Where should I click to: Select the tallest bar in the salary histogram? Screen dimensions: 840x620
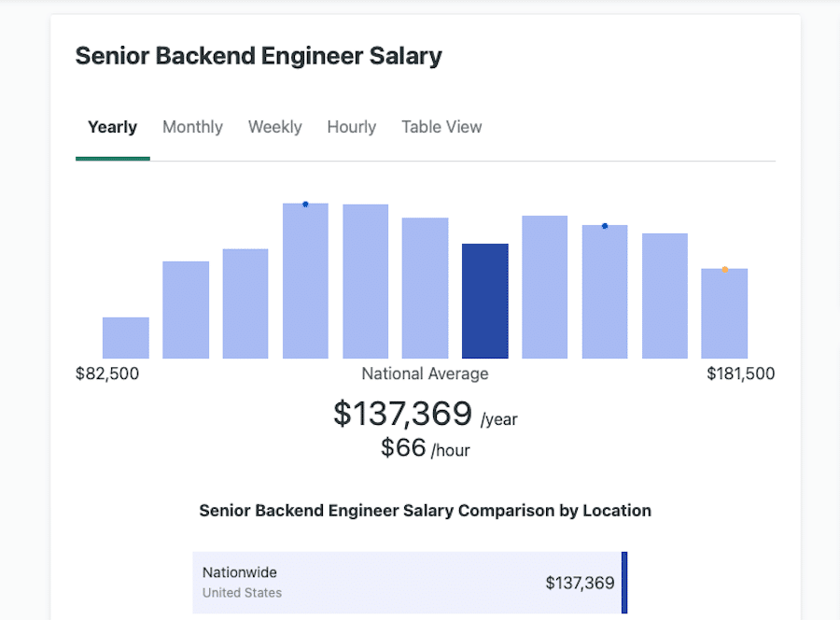click(x=305, y=281)
